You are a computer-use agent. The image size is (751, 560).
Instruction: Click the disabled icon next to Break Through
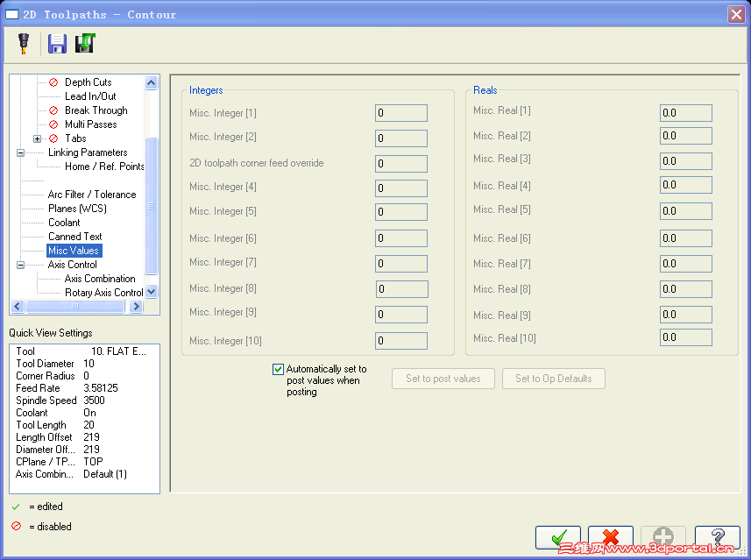53,110
